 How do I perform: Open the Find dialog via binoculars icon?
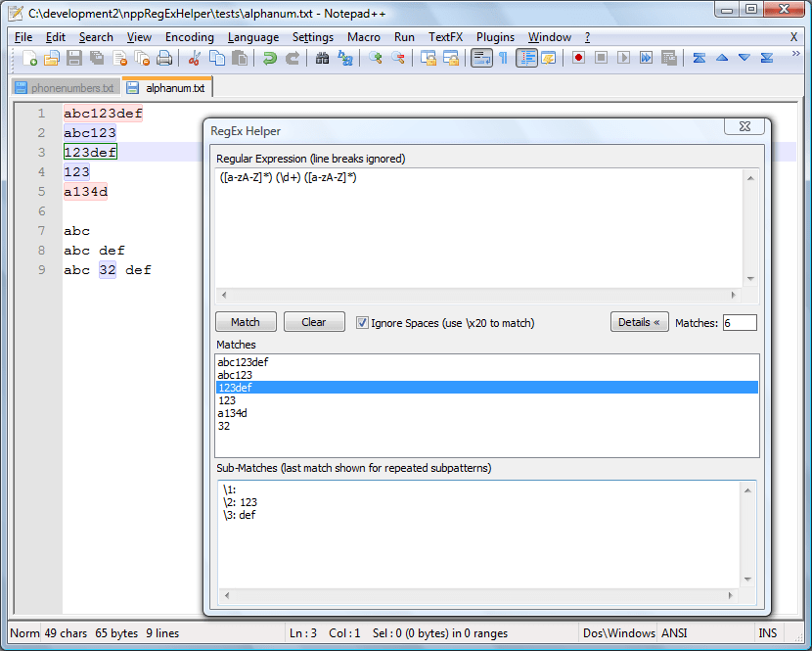coord(321,58)
